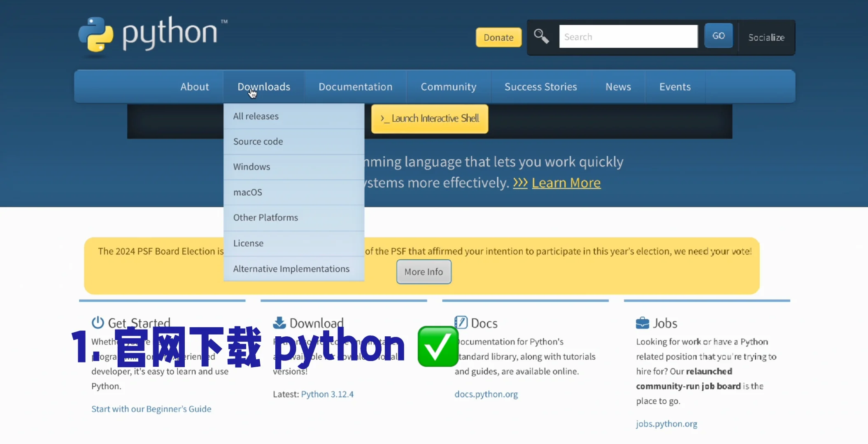Click the Donate button
The width and height of the screenshot is (868, 444).
pos(498,37)
